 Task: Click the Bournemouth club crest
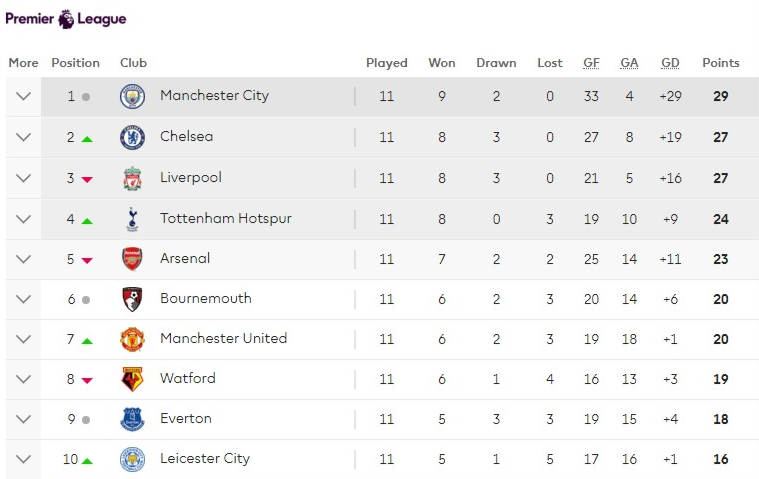coord(132,299)
